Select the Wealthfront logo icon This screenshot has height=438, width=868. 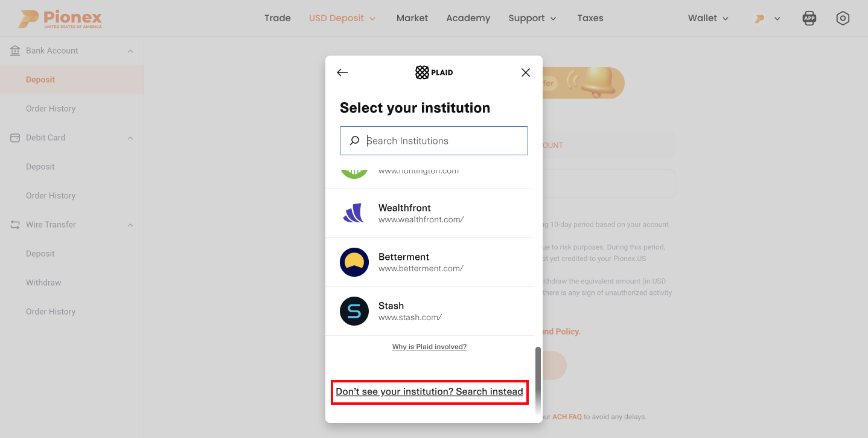click(x=354, y=213)
